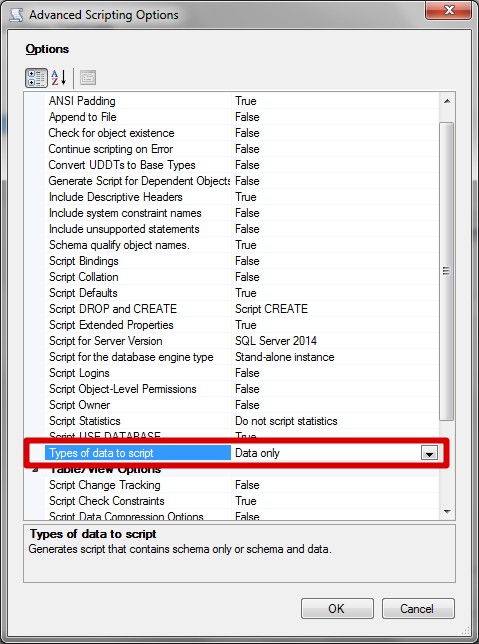The image size is (479, 644).
Task: Open the Types of data to script dropdown
Action: [x=429, y=453]
